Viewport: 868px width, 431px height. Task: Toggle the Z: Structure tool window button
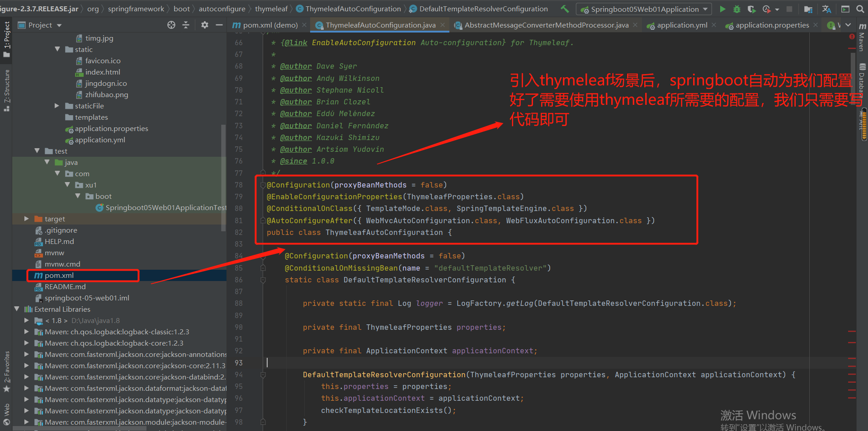click(6, 90)
